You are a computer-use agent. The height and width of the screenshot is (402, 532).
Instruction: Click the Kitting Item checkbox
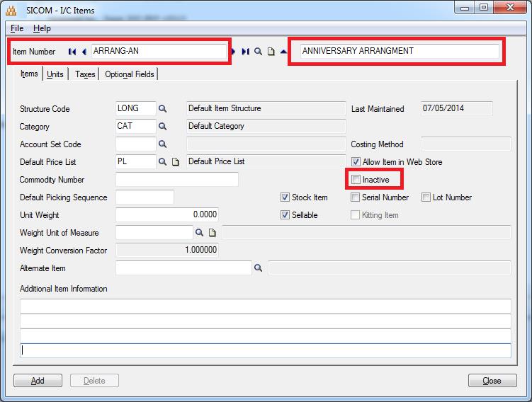pyautogui.click(x=355, y=214)
